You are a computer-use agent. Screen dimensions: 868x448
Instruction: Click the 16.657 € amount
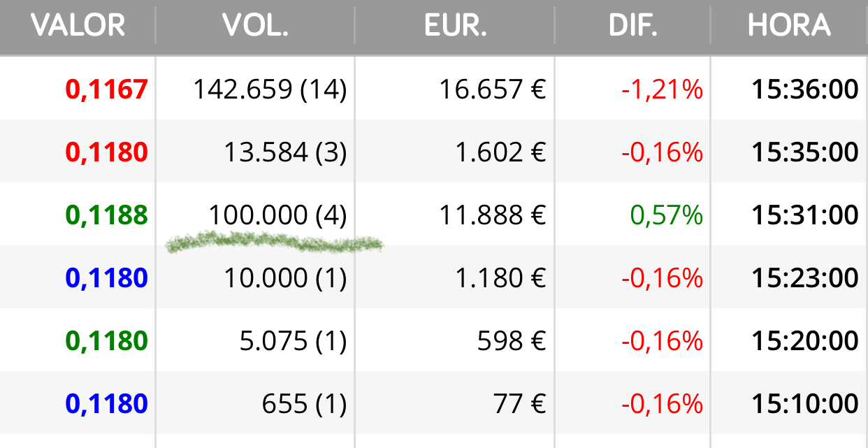492,89
